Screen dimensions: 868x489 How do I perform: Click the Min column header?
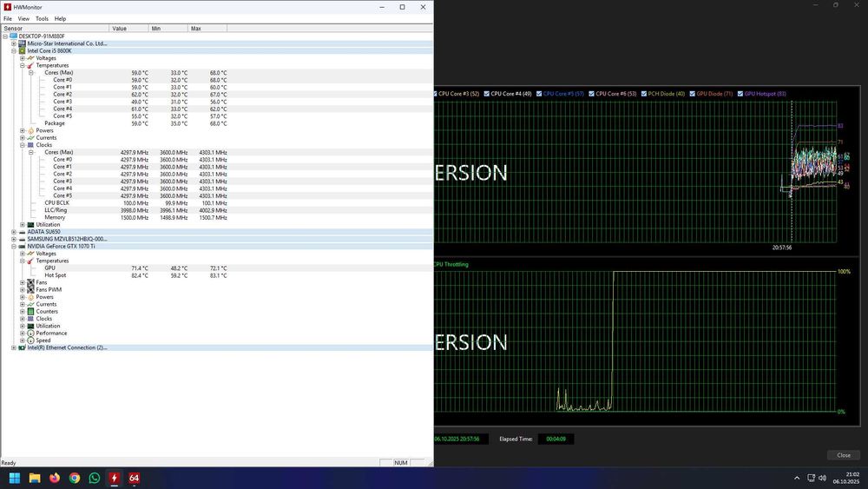pos(168,29)
